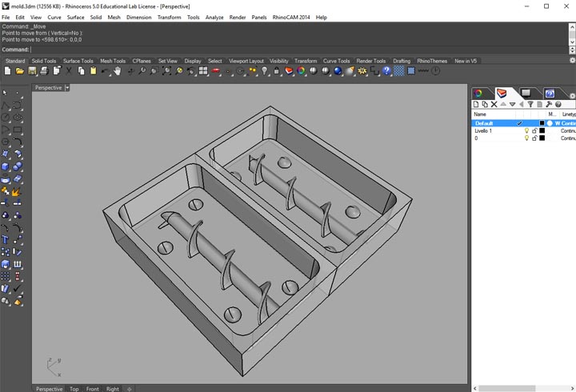Select the Pan hand tool
The image size is (576, 392).
pos(118,71)
